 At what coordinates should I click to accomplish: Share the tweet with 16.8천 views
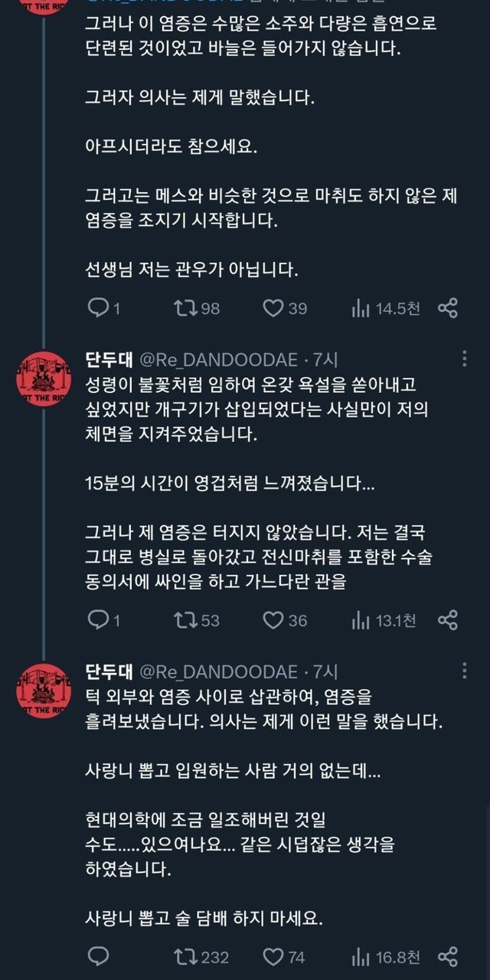click(448, 956)
